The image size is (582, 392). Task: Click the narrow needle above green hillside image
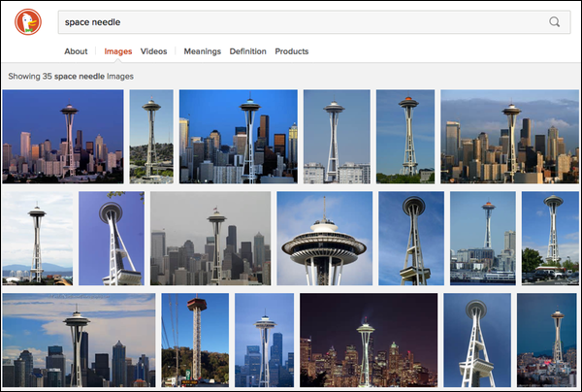(x=151, y=137)
